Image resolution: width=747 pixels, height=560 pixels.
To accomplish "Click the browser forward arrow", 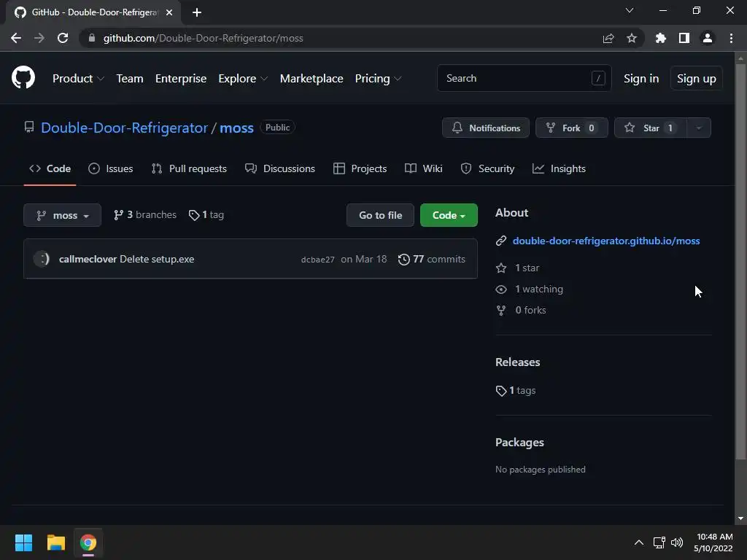I will [39, 38].
